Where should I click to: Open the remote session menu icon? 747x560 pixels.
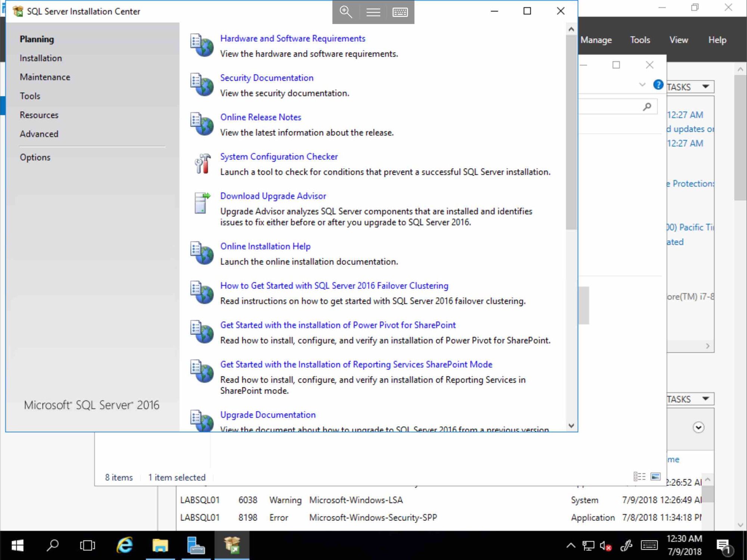373,12
